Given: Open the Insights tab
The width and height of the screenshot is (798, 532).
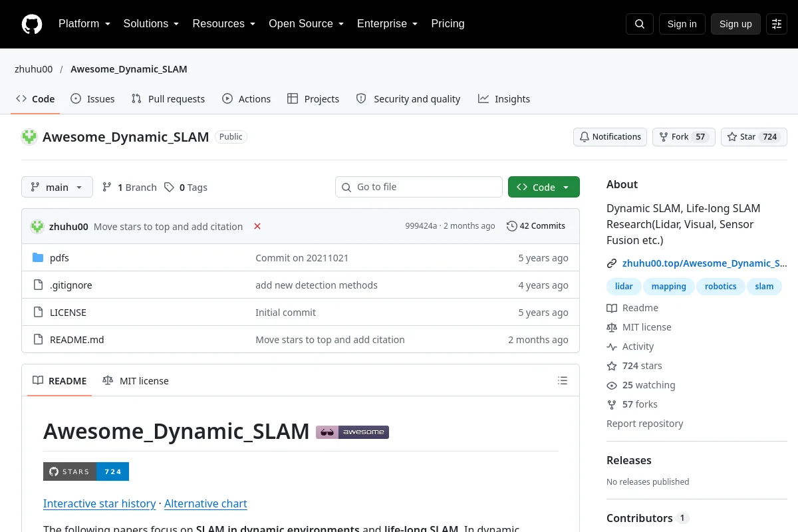Looking at the screenshot, I should click(504, 99).
